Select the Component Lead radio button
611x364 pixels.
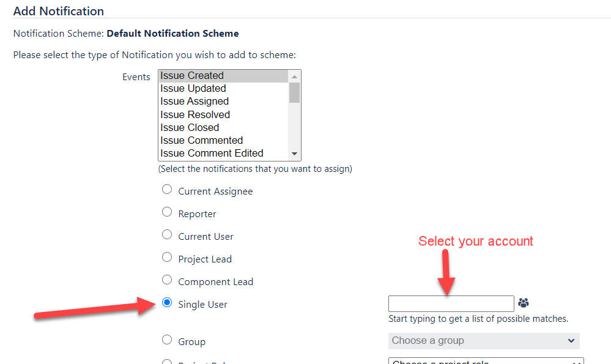(x=167, y=280)
